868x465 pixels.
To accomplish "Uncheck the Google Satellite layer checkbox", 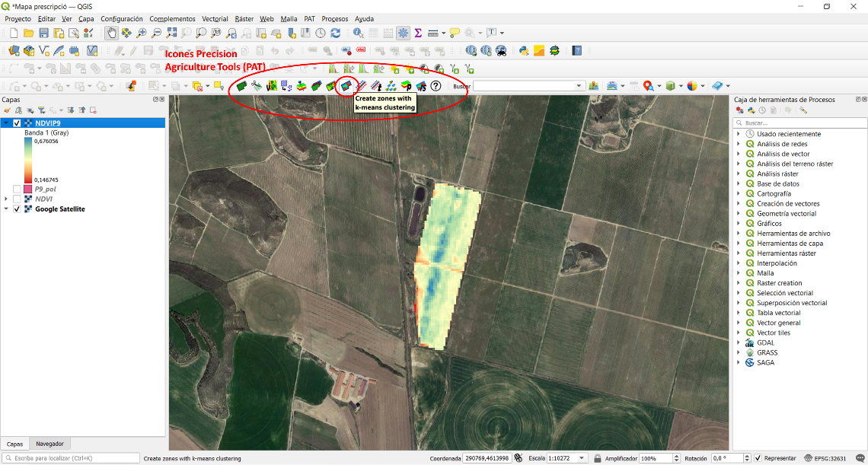I will coord(18,209).
